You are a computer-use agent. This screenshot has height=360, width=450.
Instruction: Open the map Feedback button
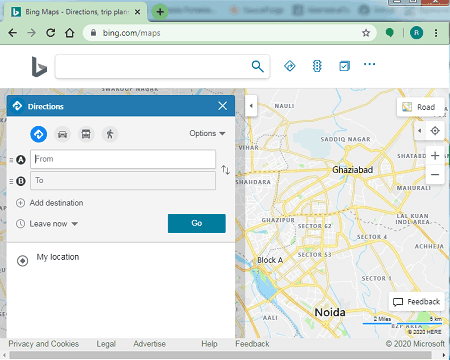[417, 302]
